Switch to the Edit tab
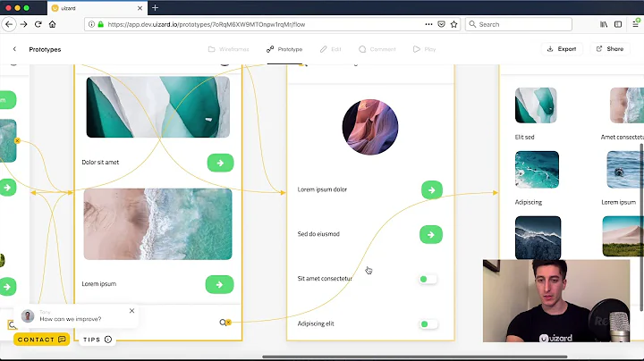Image resolution: width=644 pixels, height=361 pixels. point(331,49)
